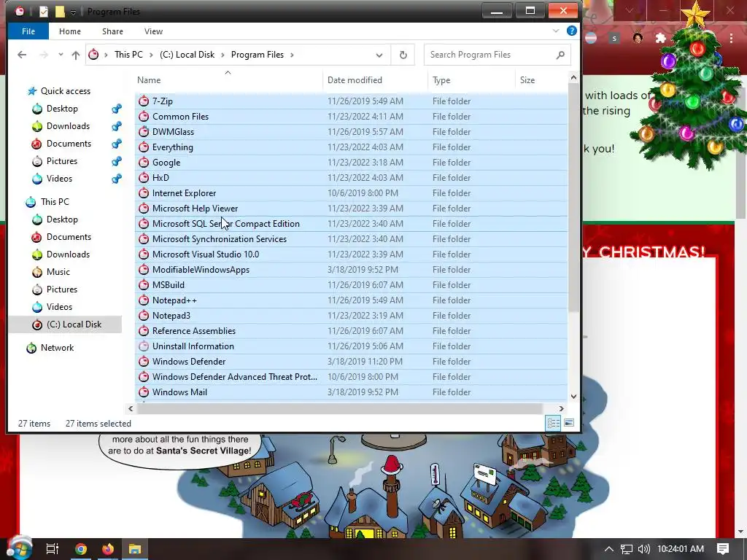This screenshot has height=560, width=747.
Task: Click the Google folder icon
Action: (x=144, y=163)
